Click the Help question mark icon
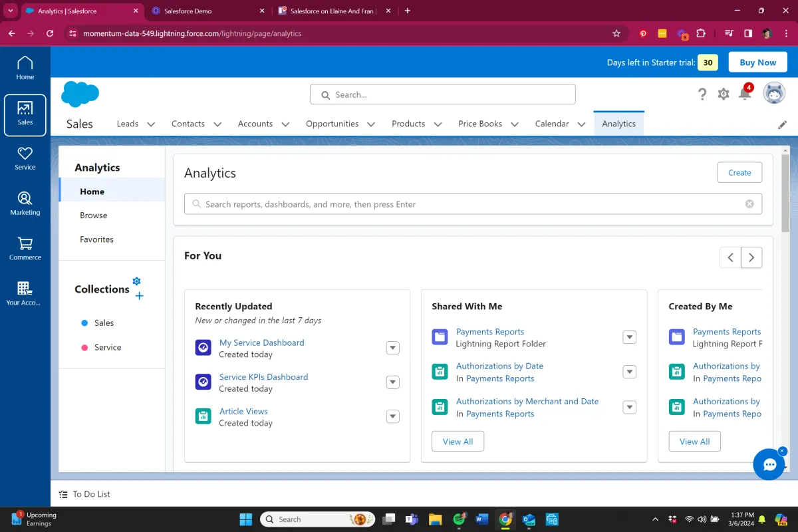 pyautogui.click(x=702, y=94)
